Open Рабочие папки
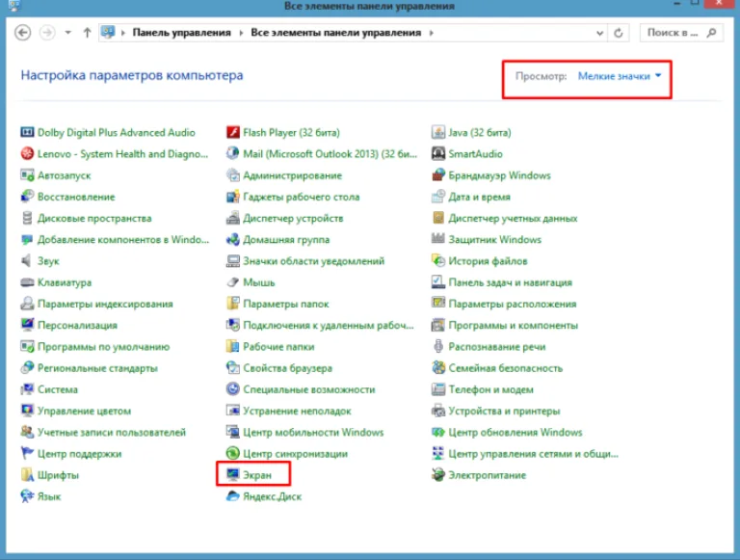 278,347
